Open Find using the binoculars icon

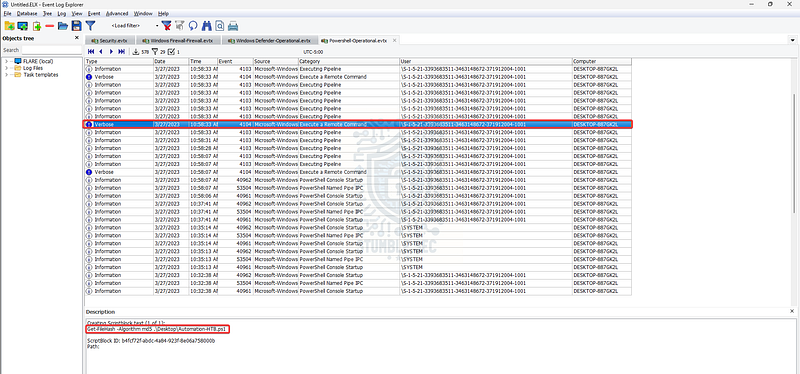[207, 26]
